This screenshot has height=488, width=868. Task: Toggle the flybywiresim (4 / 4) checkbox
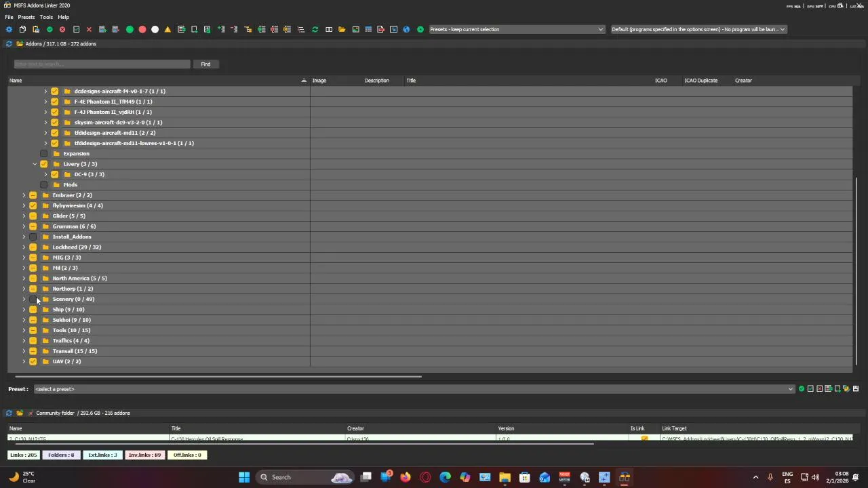(33, 205)
